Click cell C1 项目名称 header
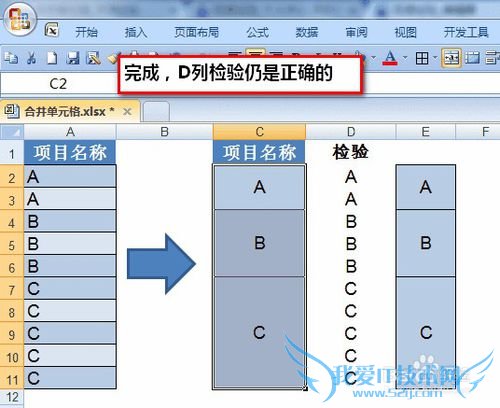 point(259,153)
